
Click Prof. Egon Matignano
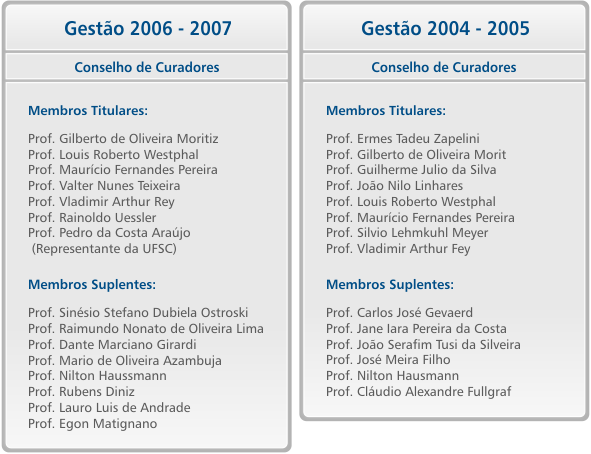click(92, 424)
